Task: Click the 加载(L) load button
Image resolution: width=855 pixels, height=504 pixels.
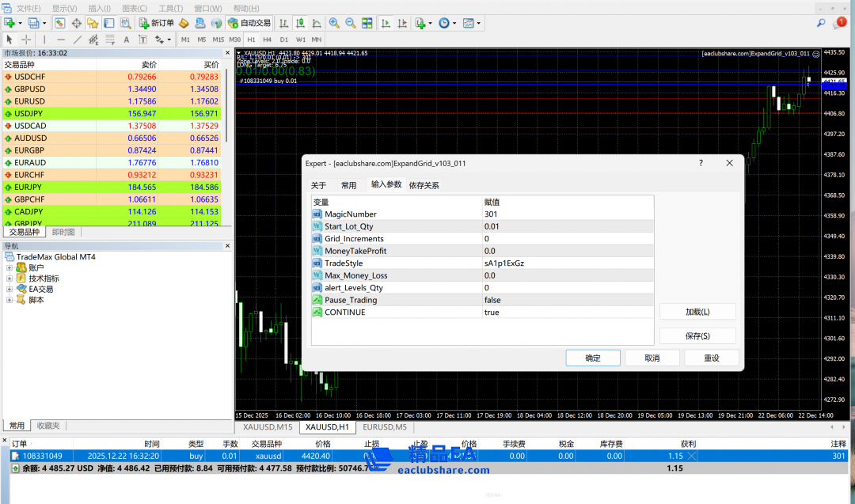Action: (x=697, y=312)
